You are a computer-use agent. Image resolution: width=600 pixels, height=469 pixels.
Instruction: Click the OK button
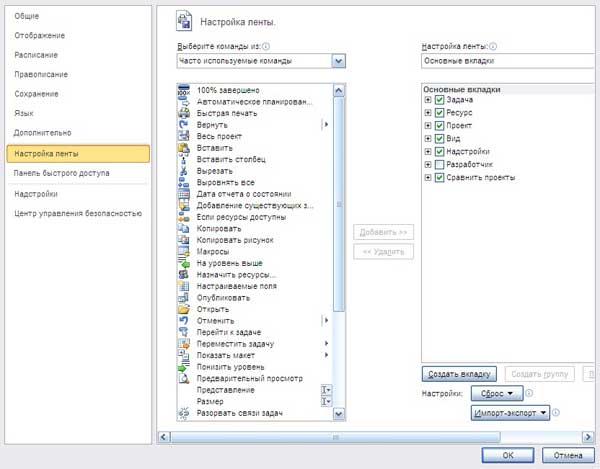click(508, 455)
